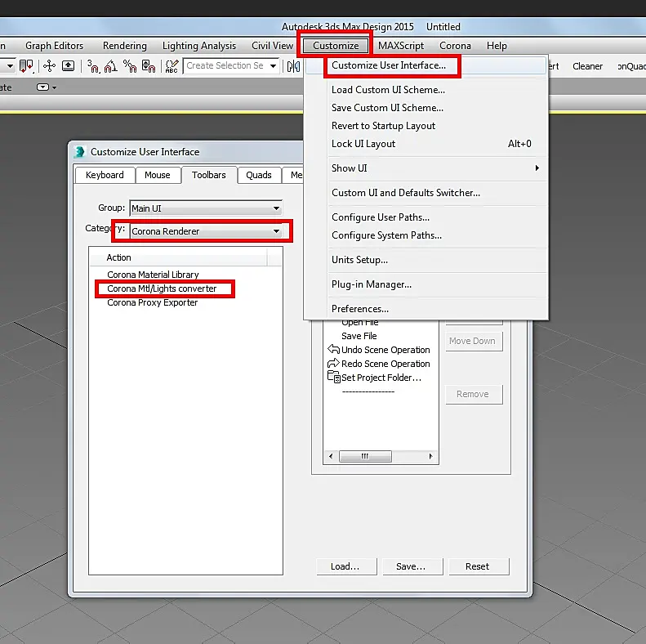Click the Load button
Viewport: 646px width, 644px height.
pos(345,566)
